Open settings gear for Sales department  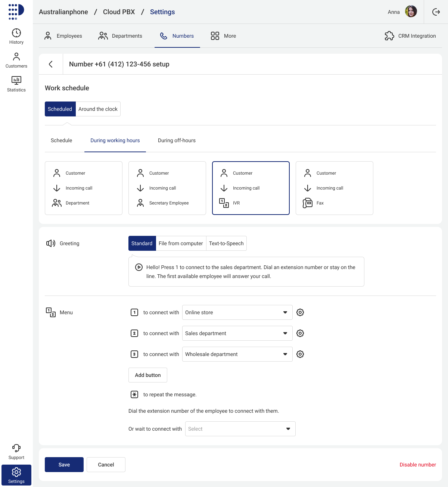click(300, 333)
